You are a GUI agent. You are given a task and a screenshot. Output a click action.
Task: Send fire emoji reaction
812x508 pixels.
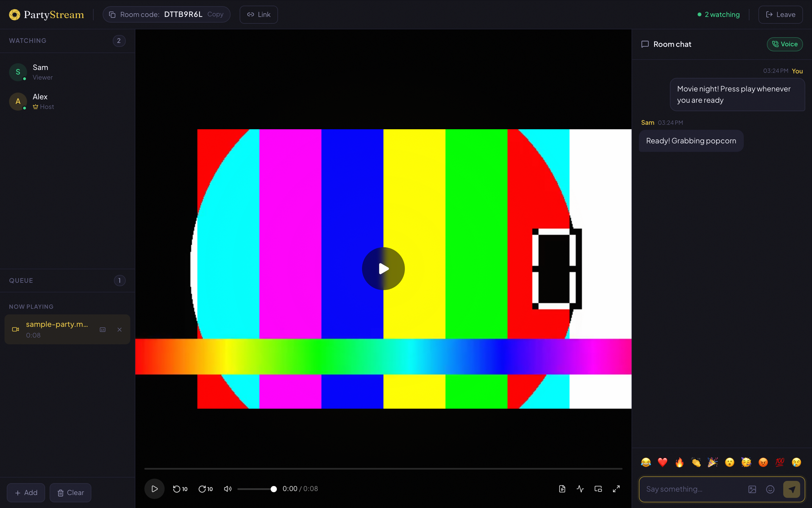point(679,462)
